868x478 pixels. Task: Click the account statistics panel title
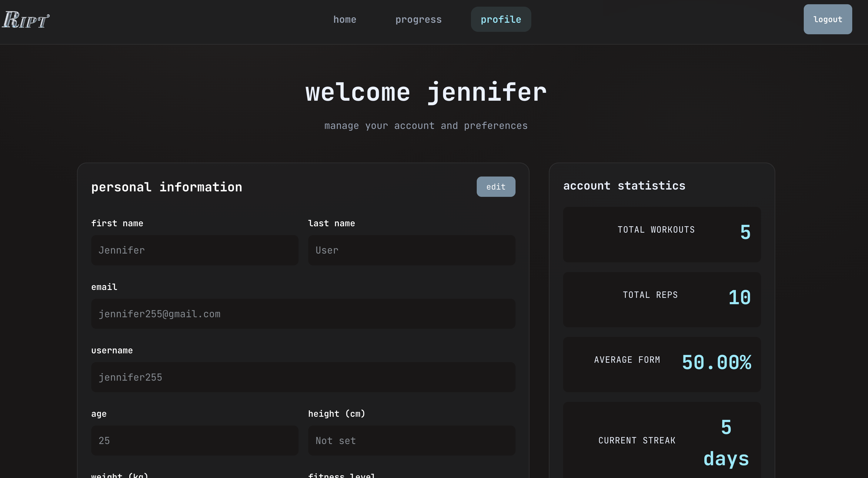click(x=624, y=186)
